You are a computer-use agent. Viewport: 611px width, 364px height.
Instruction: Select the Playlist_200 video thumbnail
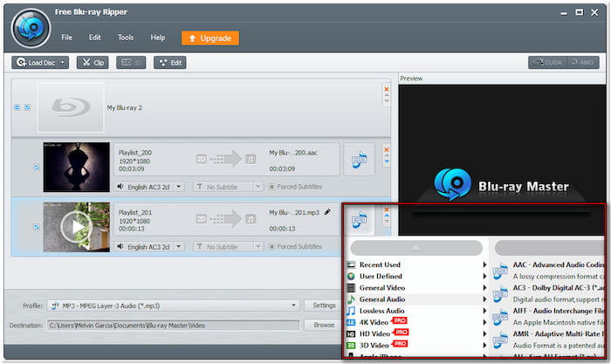(x=77, y=167)
